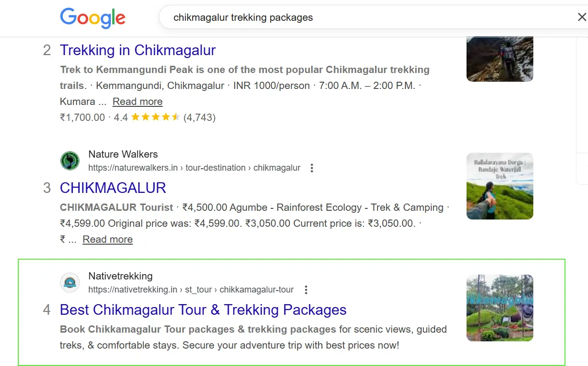The height and width of the screenshot is (366, 588).
Task: Expand "Read more" under the Kemmangundi Peak snippet
Action: pyautogui.click(x=137, y=102)
